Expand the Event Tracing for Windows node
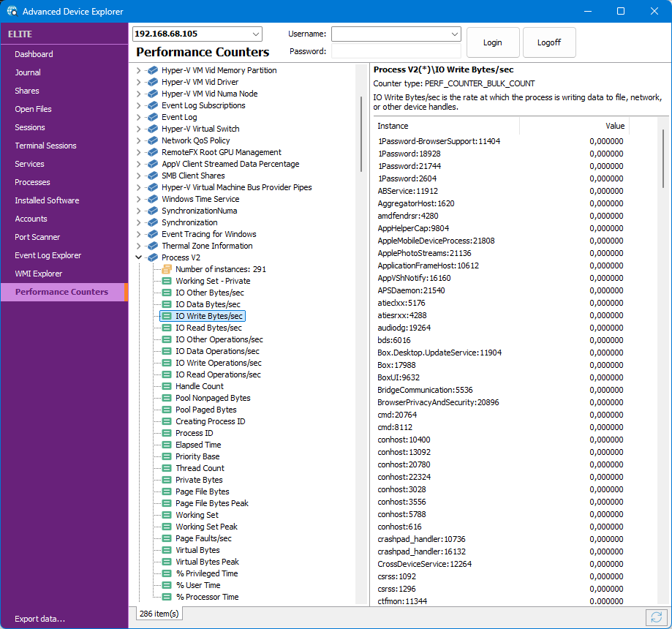 (x=138, y=234)
